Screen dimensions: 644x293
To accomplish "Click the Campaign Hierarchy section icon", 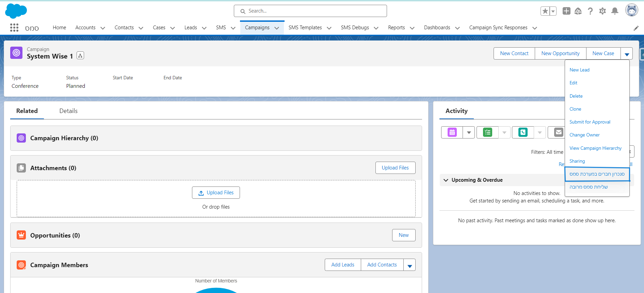I will pyautogui.click(x=21, y=138).
